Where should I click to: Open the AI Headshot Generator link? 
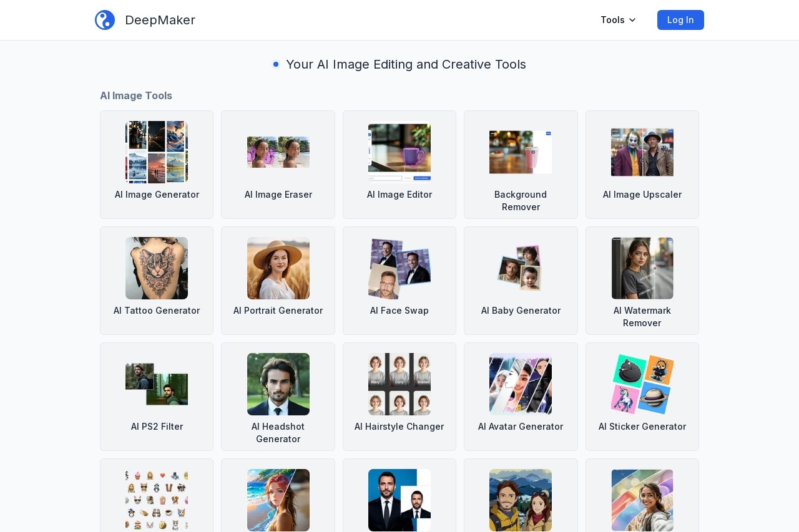pos(278,397)
